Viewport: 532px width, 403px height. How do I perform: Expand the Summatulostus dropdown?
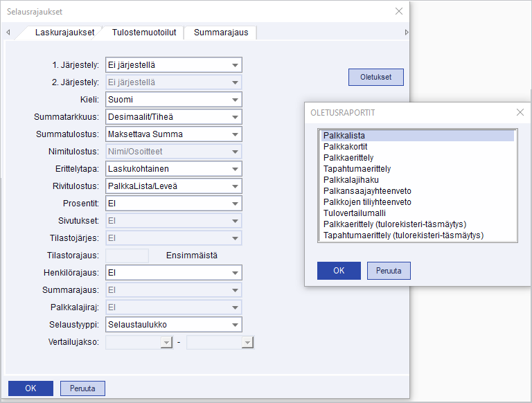[235, 134]
